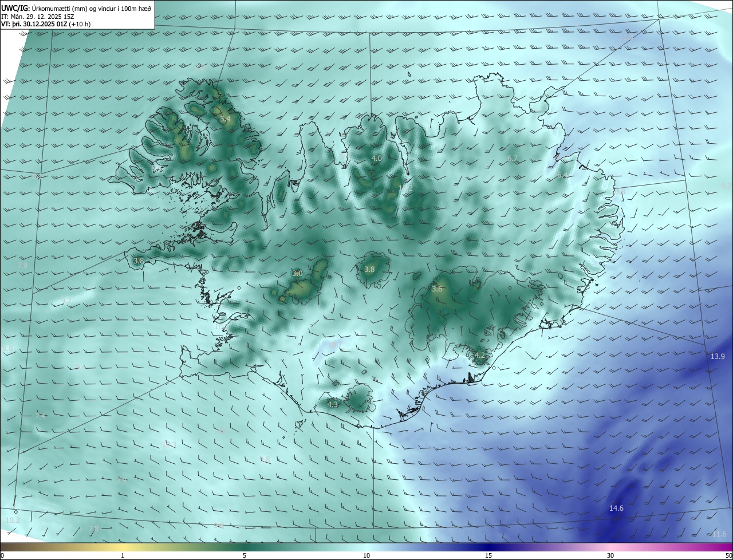Click the 9.2 value label on the map

726,186
